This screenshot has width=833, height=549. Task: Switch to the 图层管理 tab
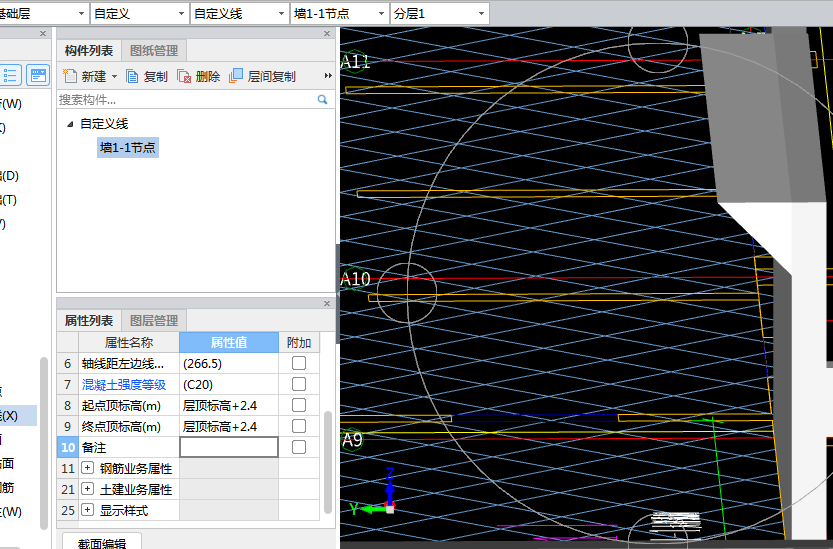coord(154,320)
